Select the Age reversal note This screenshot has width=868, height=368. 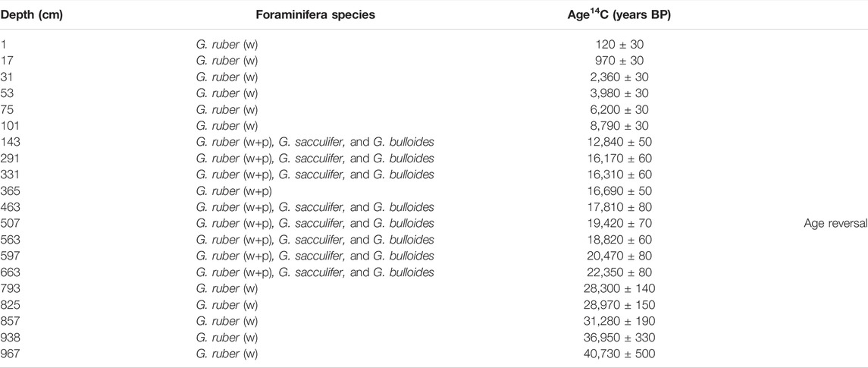836,223
